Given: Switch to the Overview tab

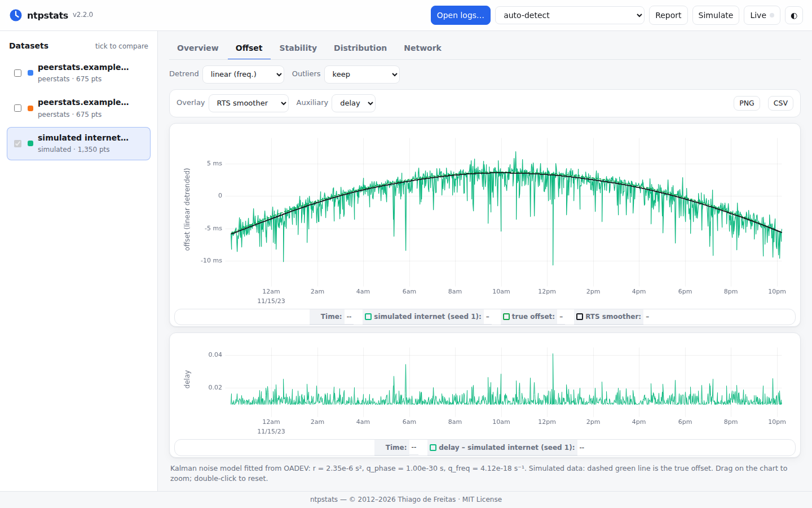Looking at the screenshot, I should click(197, 48).
